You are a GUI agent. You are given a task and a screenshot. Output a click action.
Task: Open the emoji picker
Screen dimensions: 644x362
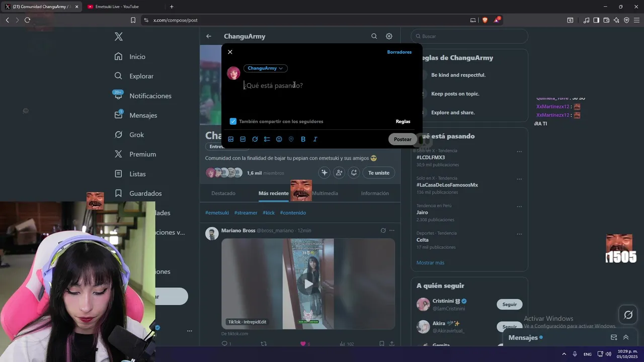[279, 139]
